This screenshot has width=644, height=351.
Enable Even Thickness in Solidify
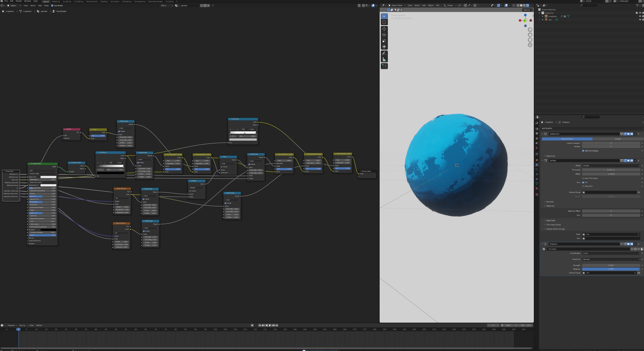pos(583,178)
